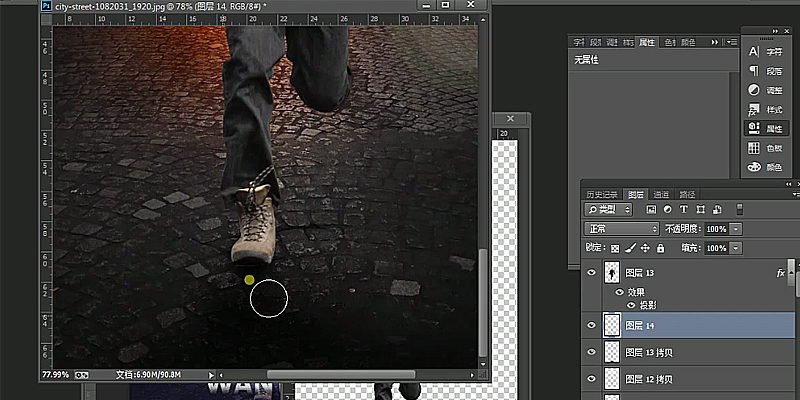Hide 图层 12 拷贝 with its eye icon
Screen dimensions: 800x400
[591, 379]
